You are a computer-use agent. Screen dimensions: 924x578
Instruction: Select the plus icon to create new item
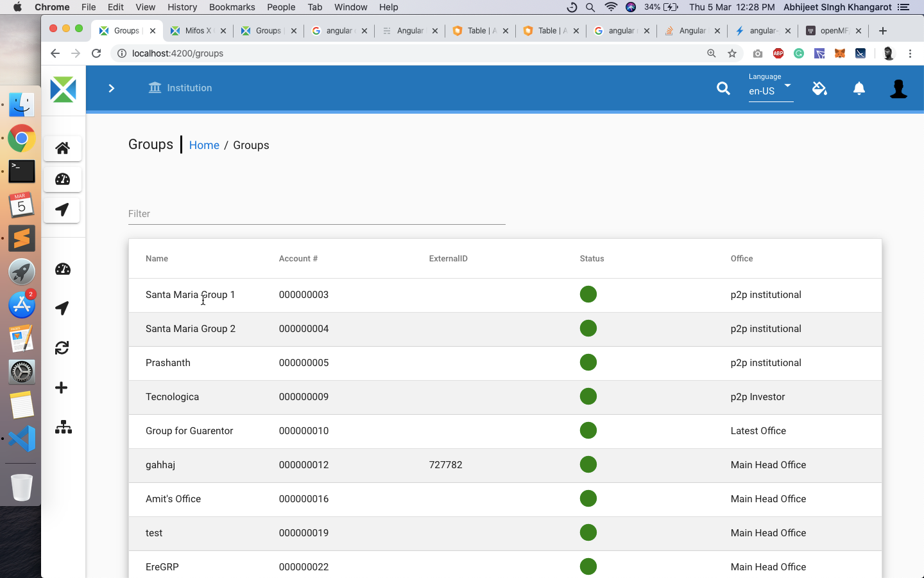[62, 387]
